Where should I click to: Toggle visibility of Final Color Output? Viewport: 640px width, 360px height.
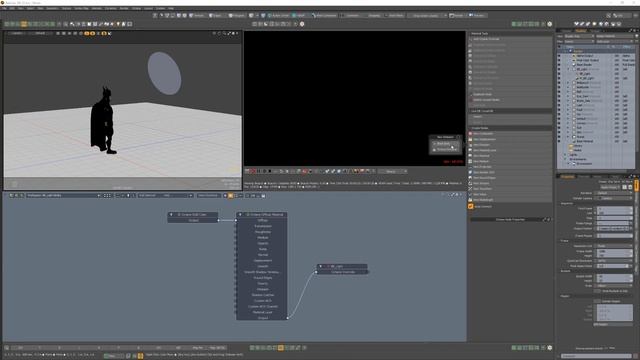tap(559, 60)
